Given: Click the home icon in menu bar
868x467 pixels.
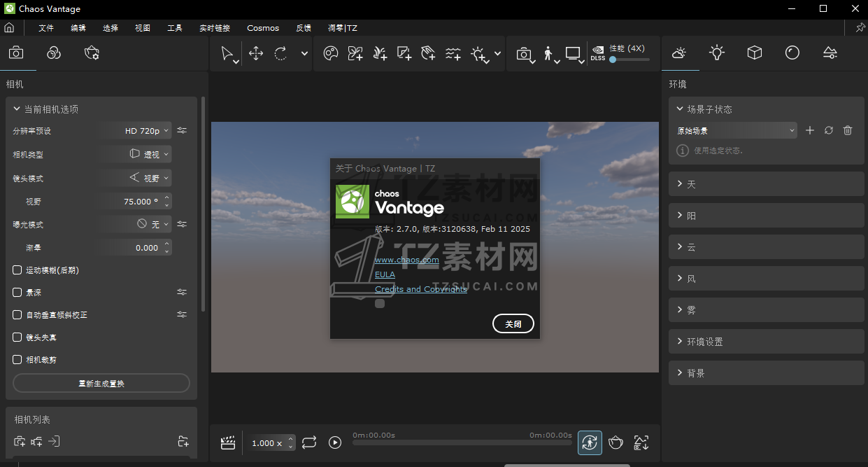Looking at the screenshot, I should tap(9, 28).
